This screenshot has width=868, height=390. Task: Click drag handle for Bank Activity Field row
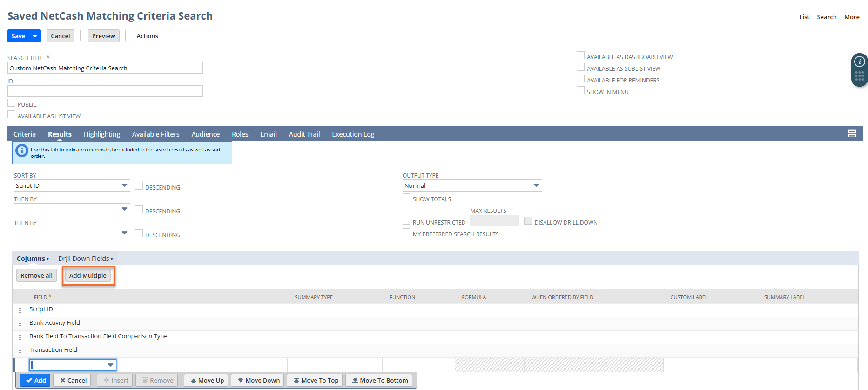click(20, 323)
